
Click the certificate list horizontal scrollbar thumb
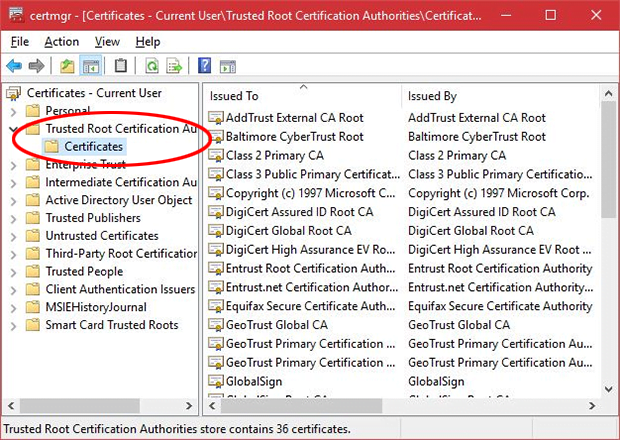[x=301, y=406]
